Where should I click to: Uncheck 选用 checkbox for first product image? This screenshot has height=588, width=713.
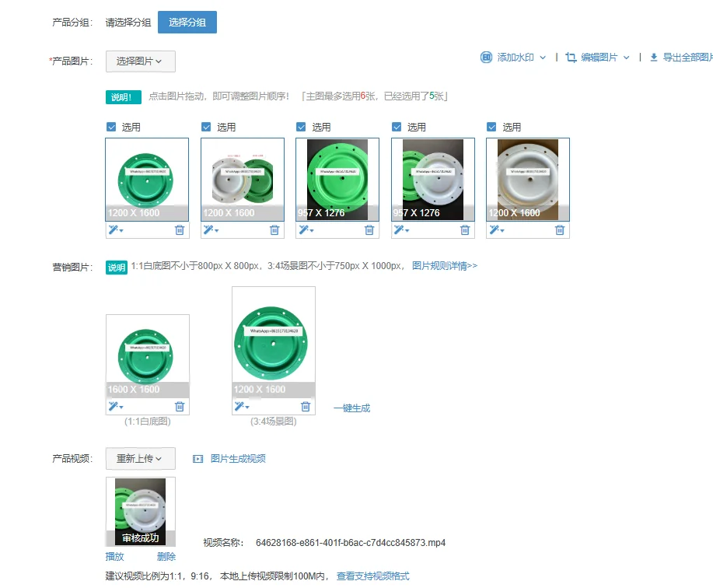point(111,127)
